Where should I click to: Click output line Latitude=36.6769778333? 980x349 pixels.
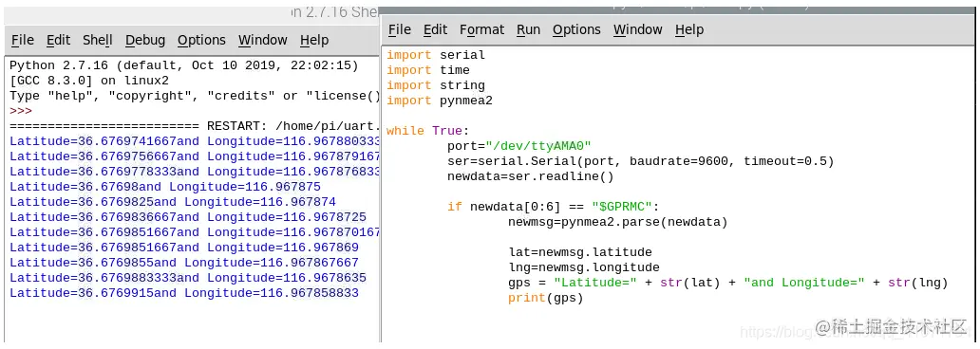coord(195,171)
